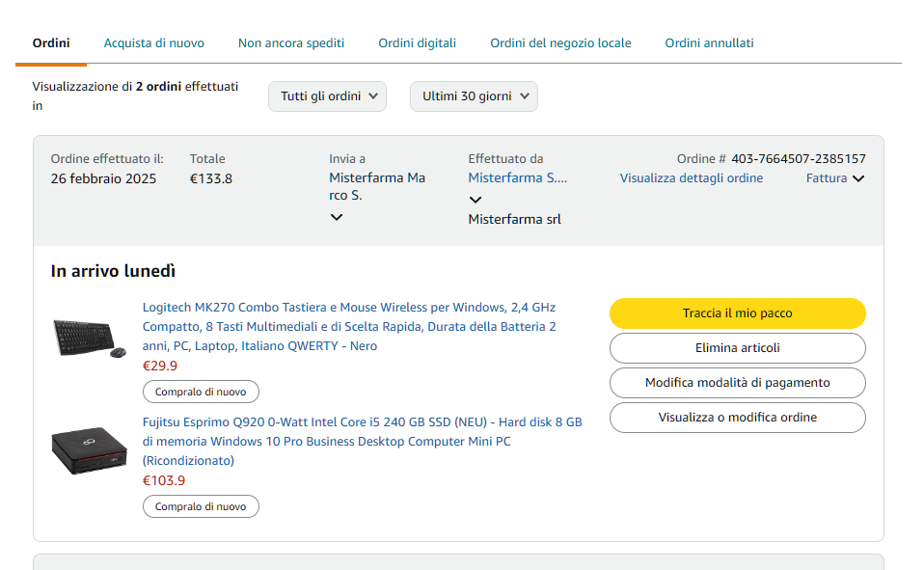Open the Misterfarma S.... buyer link
924x570 pixels.
517,177
